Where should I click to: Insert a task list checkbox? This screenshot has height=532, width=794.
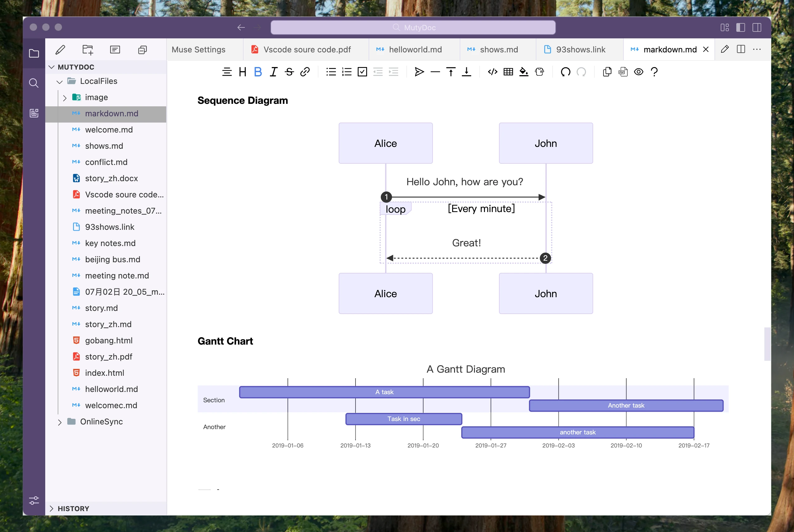[362, 72]
